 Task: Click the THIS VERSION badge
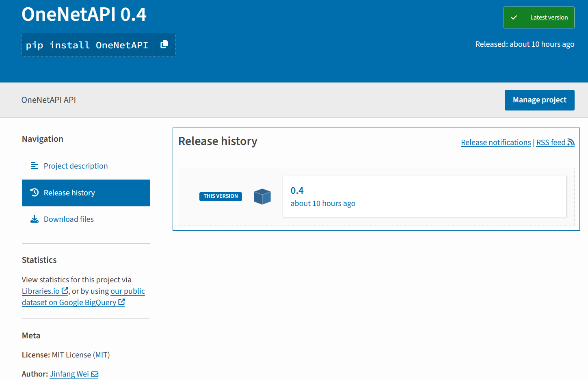(220, 196)
